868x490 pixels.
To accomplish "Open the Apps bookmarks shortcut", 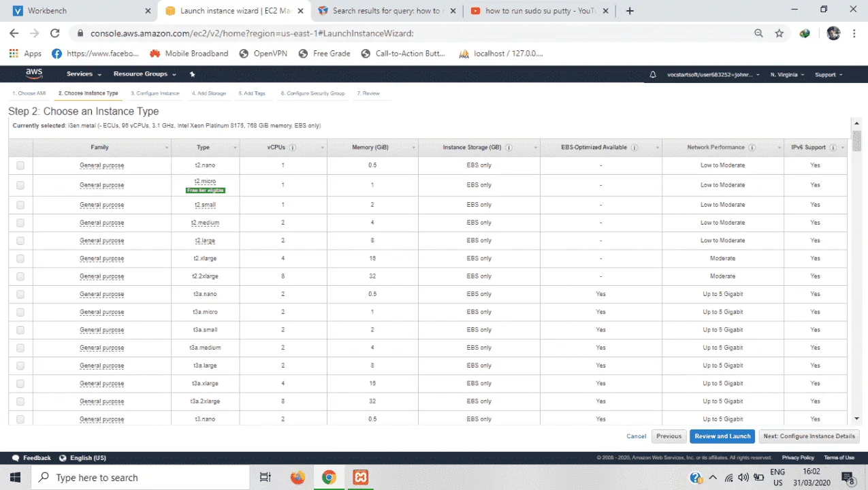I will (x=25, y=54).
